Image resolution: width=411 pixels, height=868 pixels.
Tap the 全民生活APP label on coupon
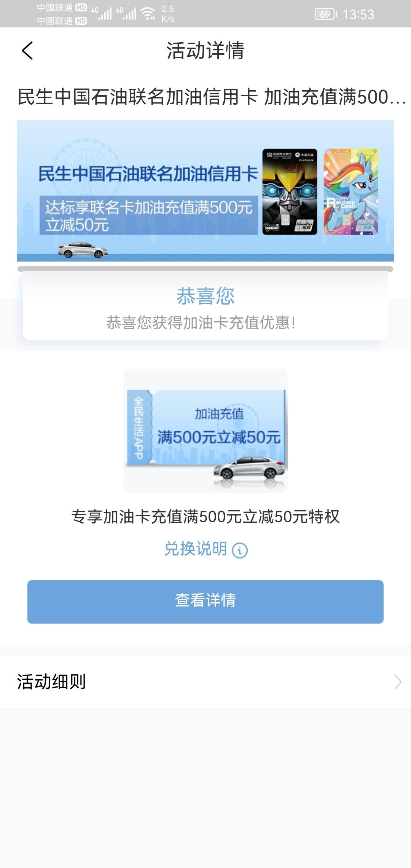click(139, 427)
